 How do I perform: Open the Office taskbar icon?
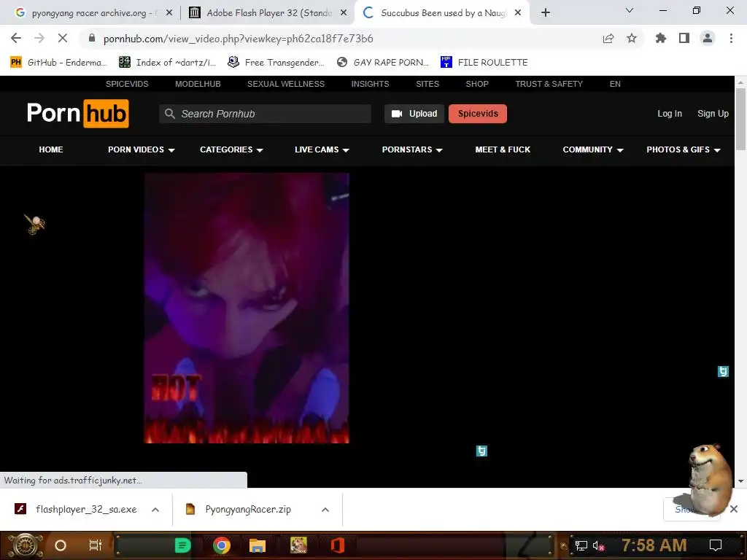338,545
